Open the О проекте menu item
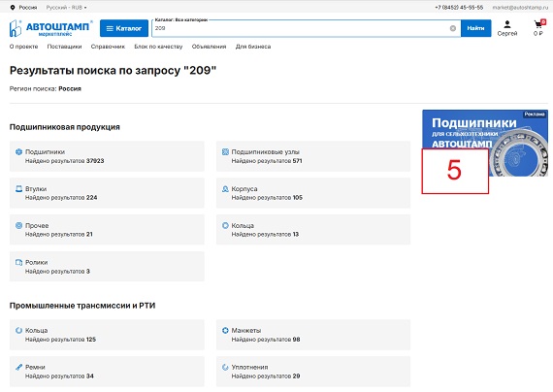553x392 pixels. [x=23, y=47]
